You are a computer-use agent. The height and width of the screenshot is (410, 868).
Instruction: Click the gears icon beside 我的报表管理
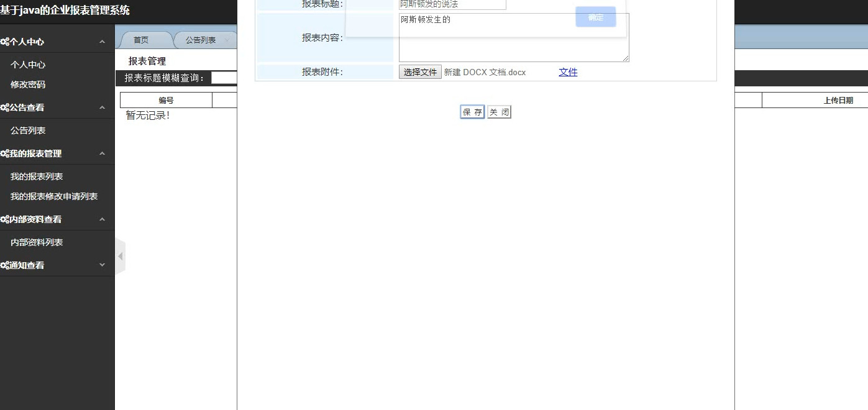4,153
